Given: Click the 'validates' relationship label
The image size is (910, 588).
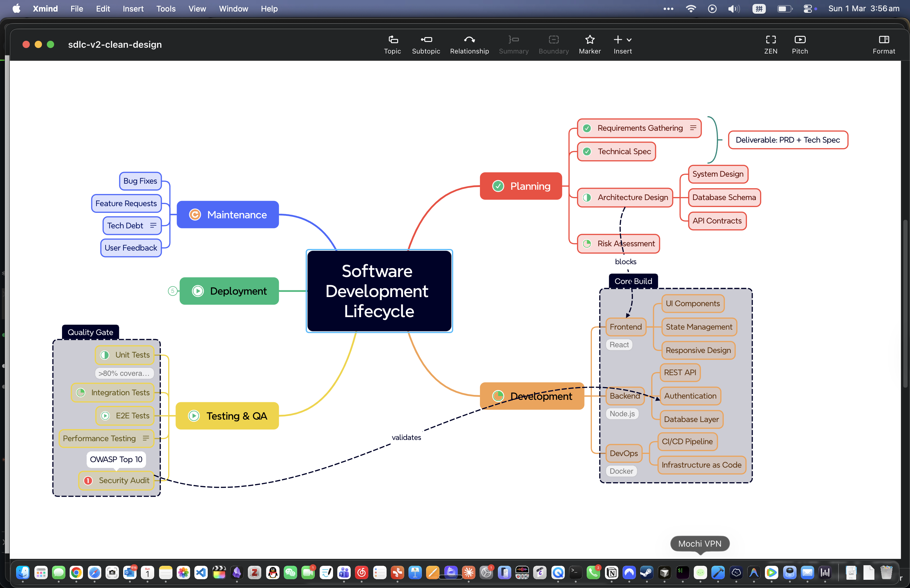Looking at the screenshot, I should click(x=406, y=437).
